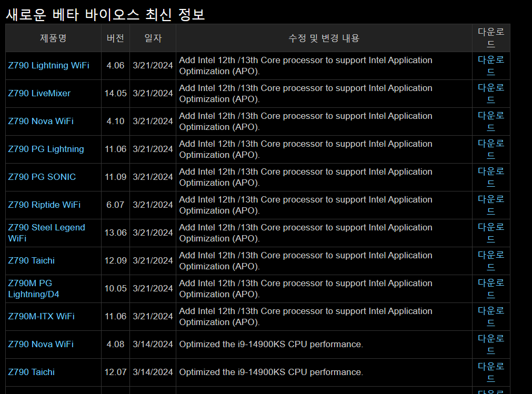Image resolution: width=532 pixels, height=394 pixels.
Task: Open the Z790 Riptide WiFi product link
Action: tap(44, 205)
